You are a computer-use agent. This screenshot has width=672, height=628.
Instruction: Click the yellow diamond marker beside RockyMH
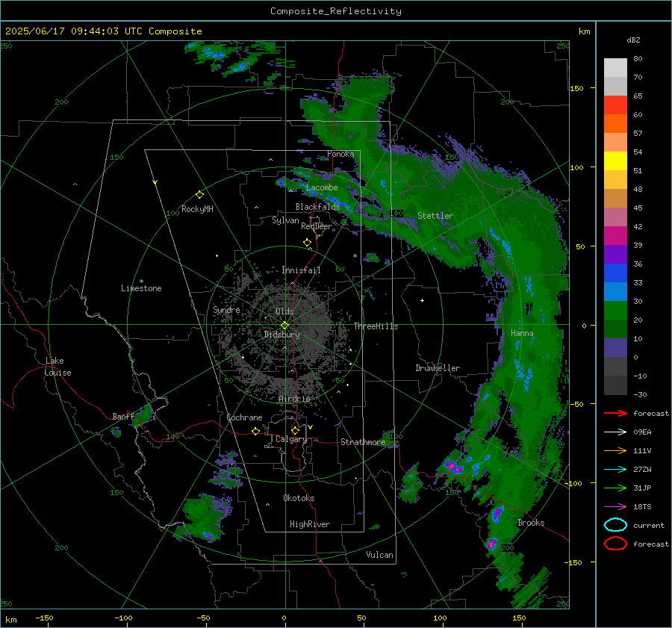click(199, 195)
